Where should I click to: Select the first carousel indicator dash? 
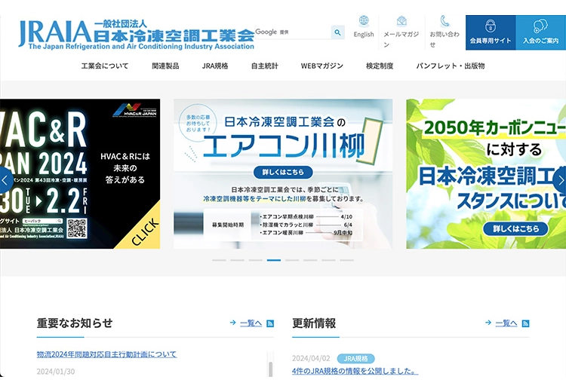point(219,260)
